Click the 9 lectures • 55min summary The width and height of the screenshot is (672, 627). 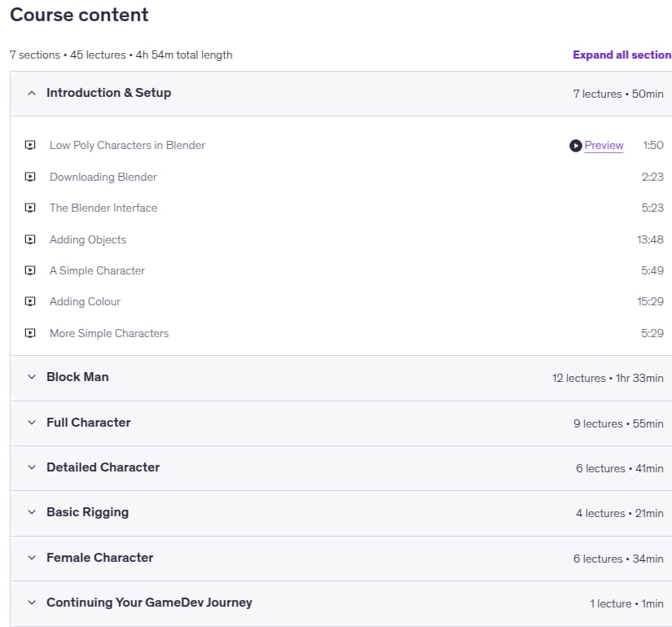(618, 423)
